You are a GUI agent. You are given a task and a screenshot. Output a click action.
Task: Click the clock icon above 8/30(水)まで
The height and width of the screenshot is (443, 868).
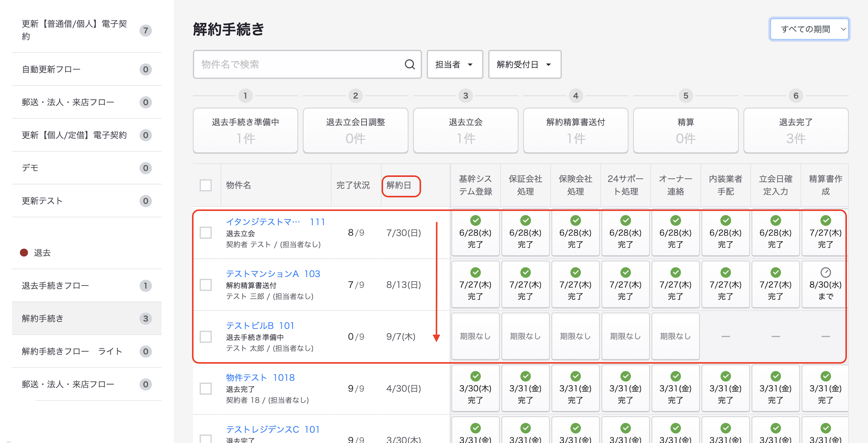click(x=825, y=272)
